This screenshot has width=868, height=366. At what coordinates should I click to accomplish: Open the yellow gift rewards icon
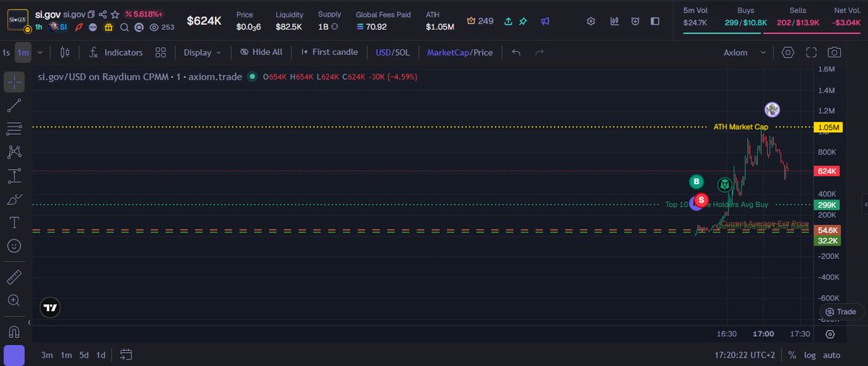(109, 27)
